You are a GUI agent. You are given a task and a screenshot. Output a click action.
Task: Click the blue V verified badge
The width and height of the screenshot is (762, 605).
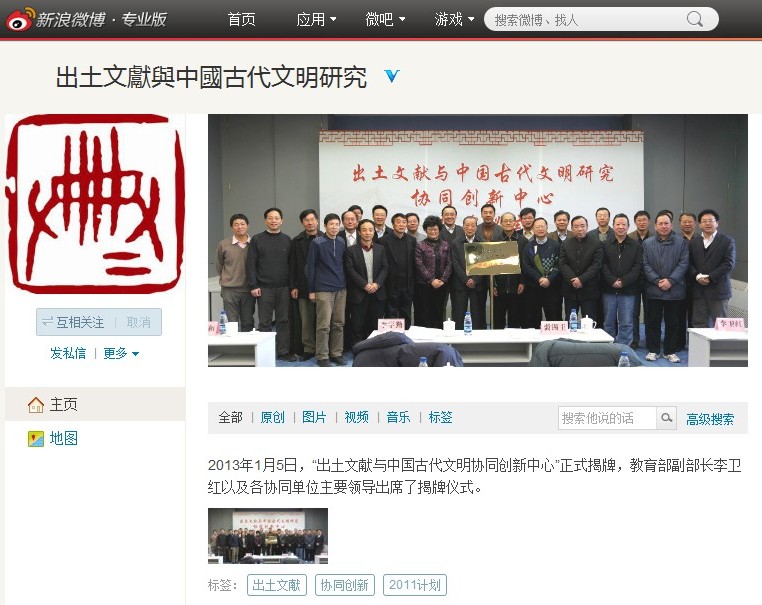(x=392, y=76)
